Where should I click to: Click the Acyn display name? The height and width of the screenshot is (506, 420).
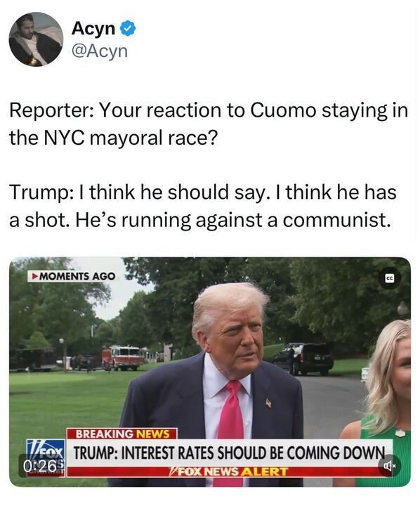tap(93, 28)
